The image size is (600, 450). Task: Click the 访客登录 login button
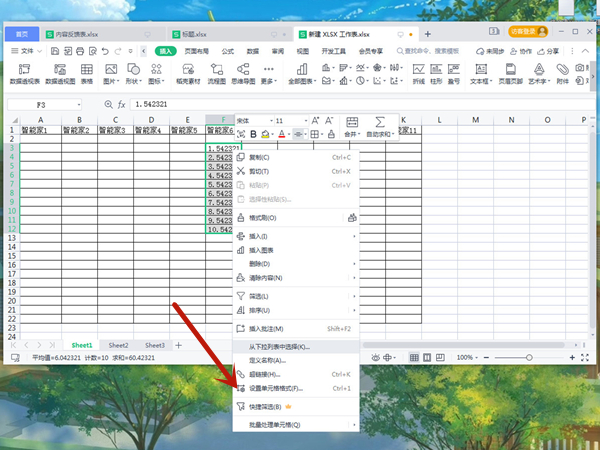[x=530, y=32]
